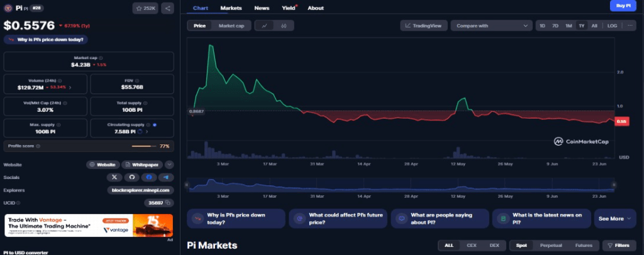The height and width of the screenshot is (255, 644).
Task: Click 'What are people saying about Pi?'
Action: pos(440,219)
